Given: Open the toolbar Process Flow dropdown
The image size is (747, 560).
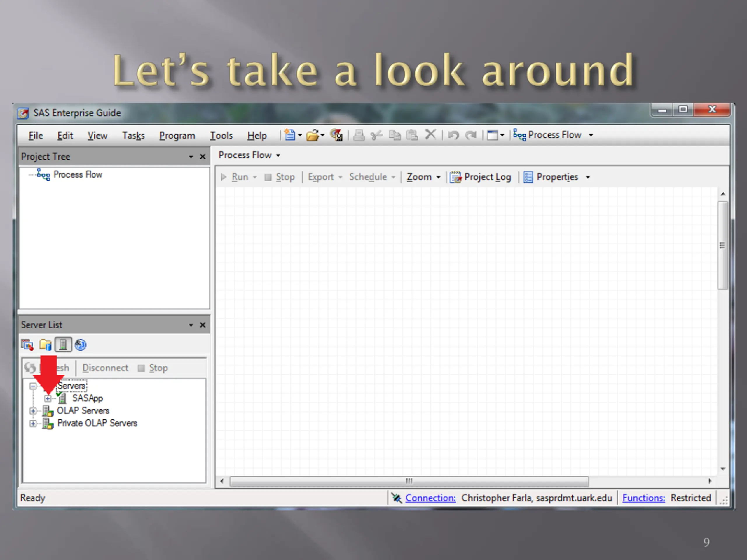Looking at the screenshot, I should 591,135.
